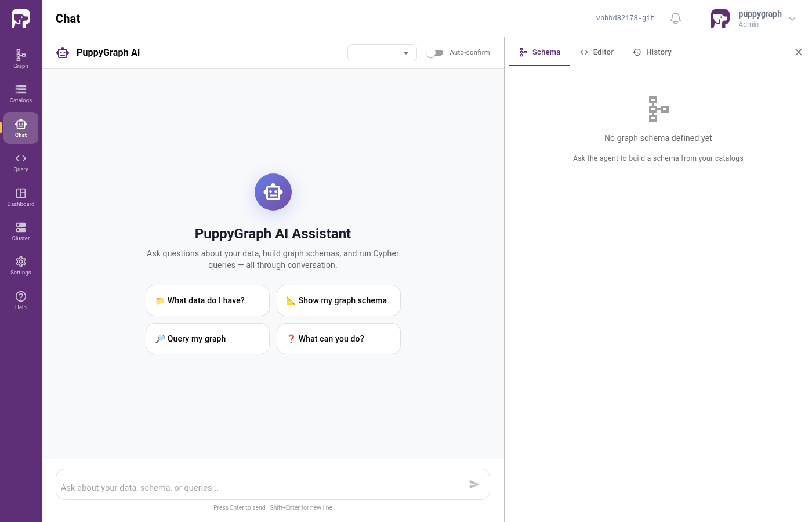Switch to the Schema tab

coord(540,52)
